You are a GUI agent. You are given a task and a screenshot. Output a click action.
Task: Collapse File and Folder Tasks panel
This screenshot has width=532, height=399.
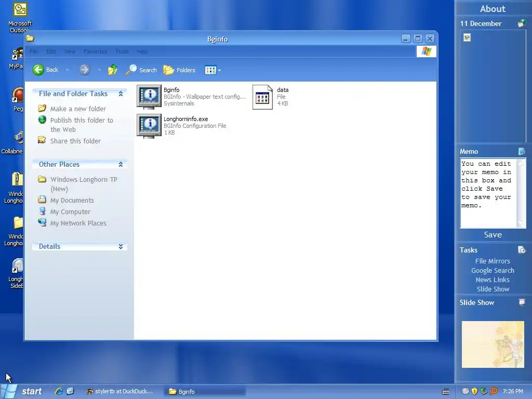tap(121, 94)
